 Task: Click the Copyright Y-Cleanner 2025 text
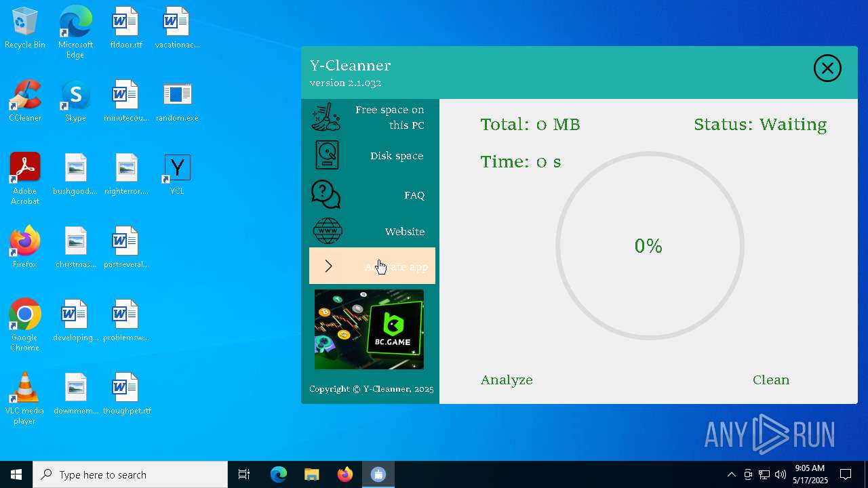point(372,389)
